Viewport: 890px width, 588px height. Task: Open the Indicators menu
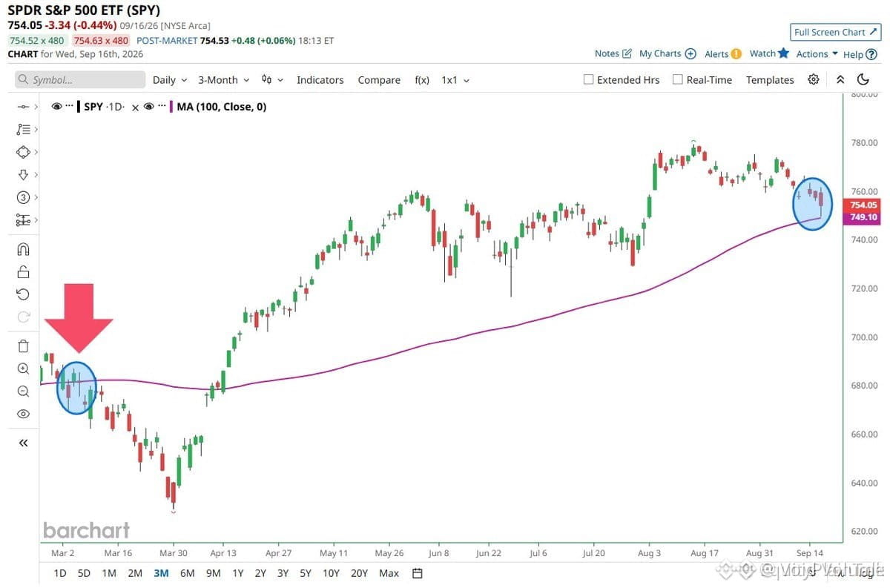pyautogui.click(x=320, y=80)
